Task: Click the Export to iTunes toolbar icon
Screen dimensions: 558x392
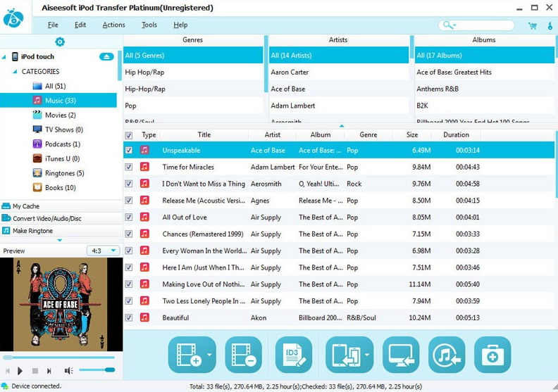Action: click(x=447, y=355)
